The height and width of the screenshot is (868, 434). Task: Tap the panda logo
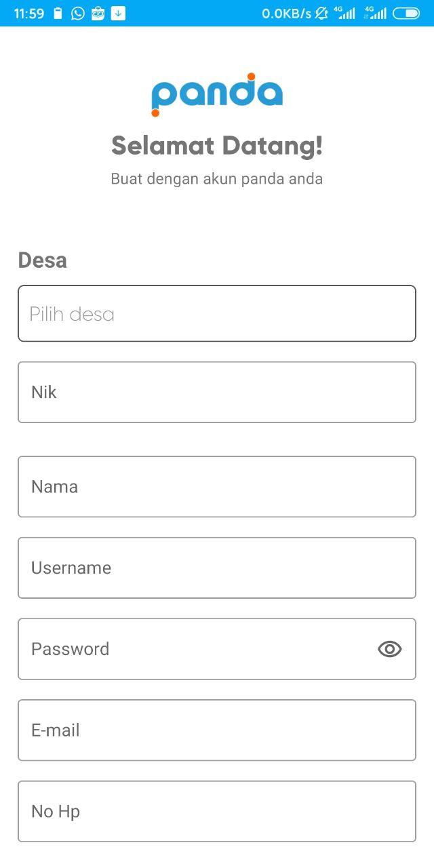point(217,94)
